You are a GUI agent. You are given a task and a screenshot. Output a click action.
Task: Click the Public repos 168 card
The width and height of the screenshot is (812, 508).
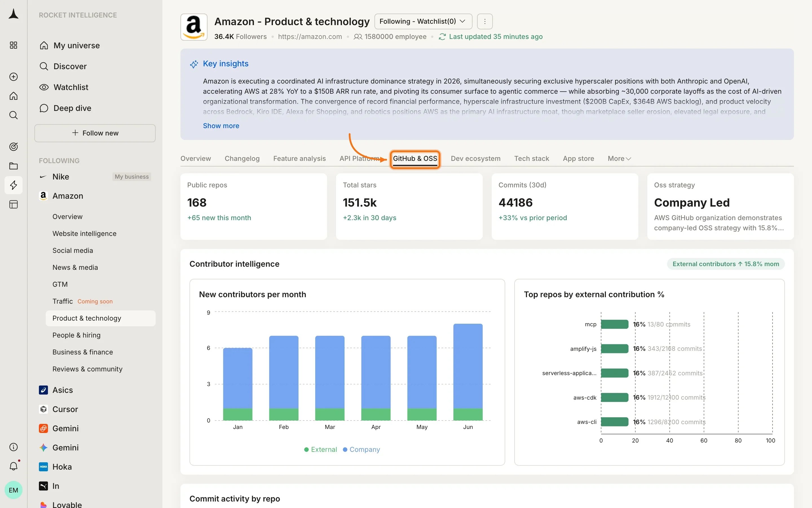point(253,206)
